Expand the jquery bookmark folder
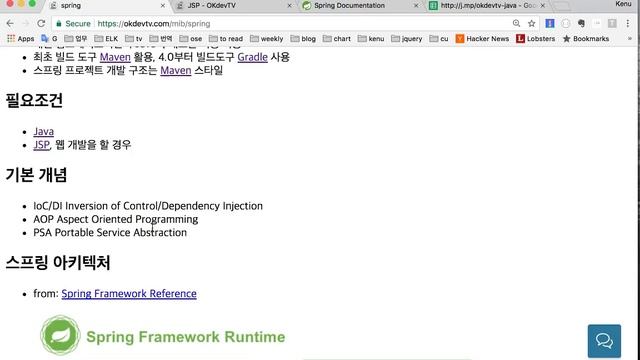Image resolution: width=640 pixels, height=360 pixels. 407,39
